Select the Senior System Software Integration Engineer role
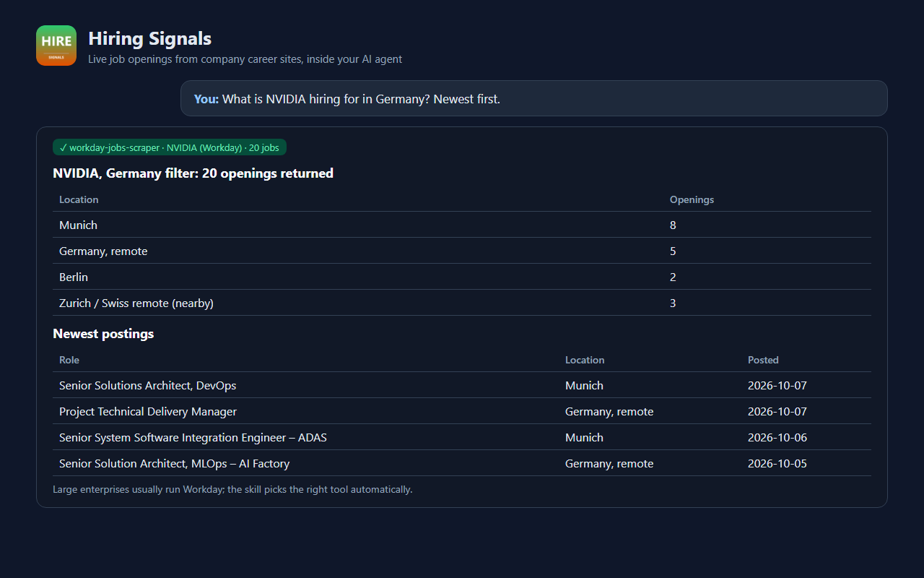 click(x=193, y=438)
